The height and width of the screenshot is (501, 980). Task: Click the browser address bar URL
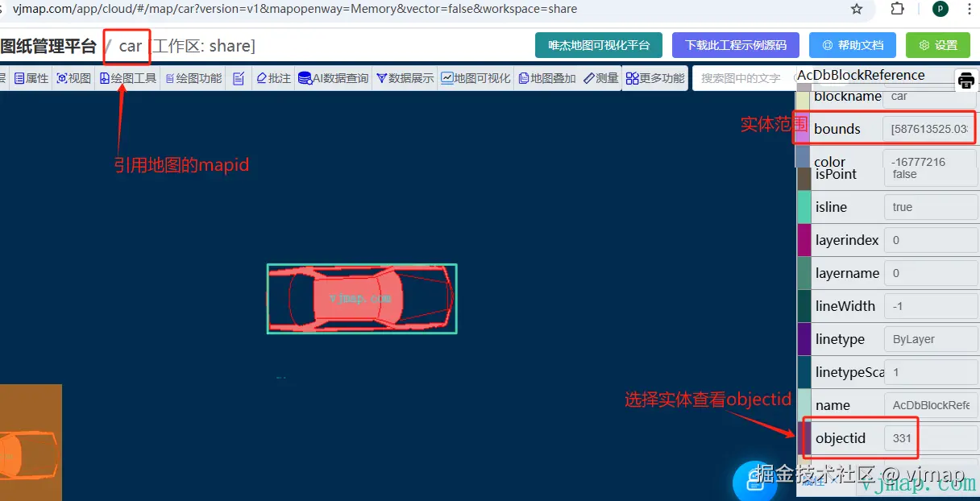(295, 9)
